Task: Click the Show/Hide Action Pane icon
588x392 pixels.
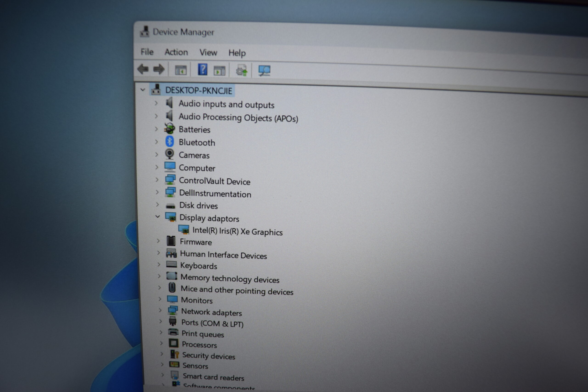Action: 220,71
